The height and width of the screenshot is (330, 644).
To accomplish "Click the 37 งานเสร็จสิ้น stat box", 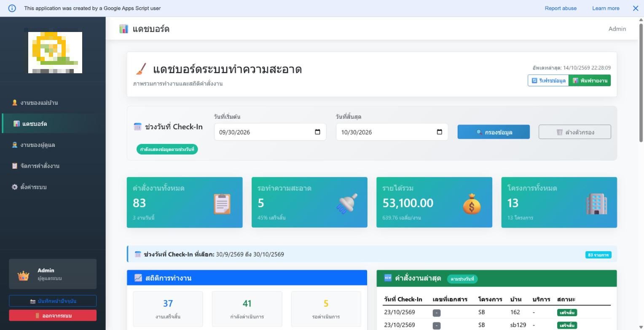I will click(168, 309).
